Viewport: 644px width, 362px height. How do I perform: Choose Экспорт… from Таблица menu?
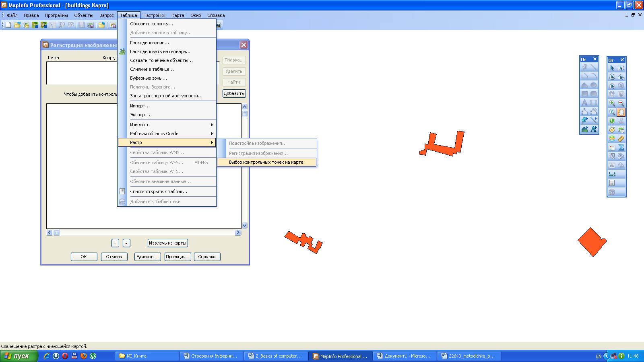pyautogui.click(x=167, y=115)
